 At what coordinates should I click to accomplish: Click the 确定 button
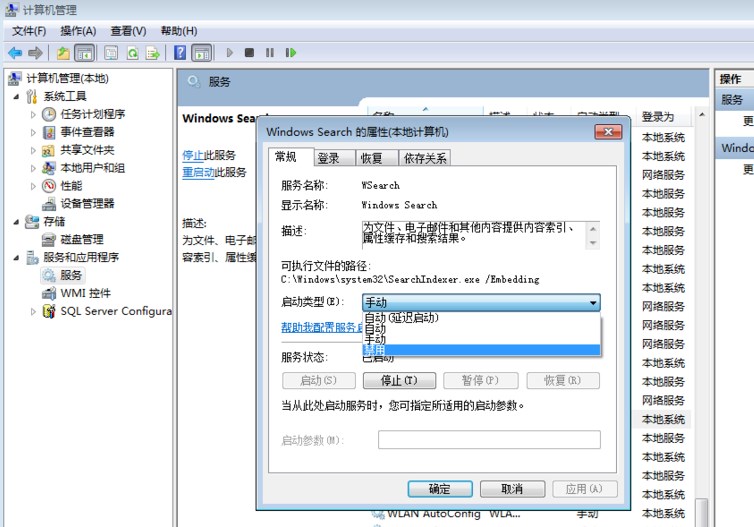440,489
